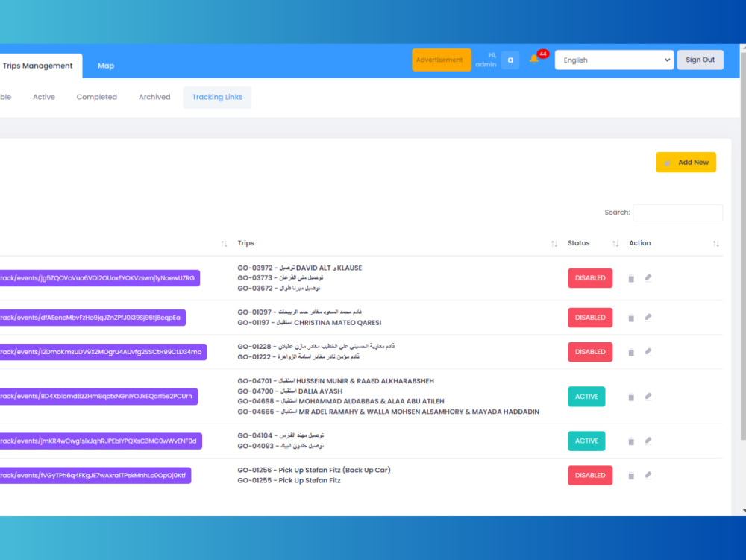Click the admin avatar 'a' icon
Viewport: 746px width, 560px height.
(x=510, y=60)
